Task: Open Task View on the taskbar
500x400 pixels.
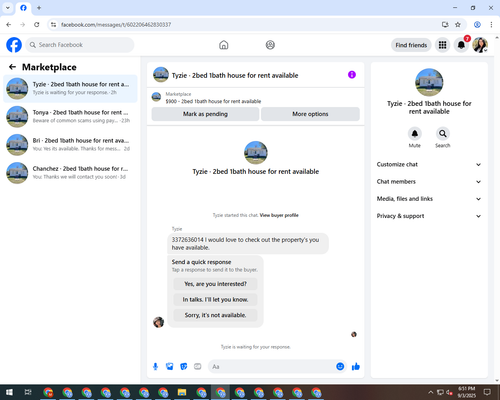Action: (28, 392)
